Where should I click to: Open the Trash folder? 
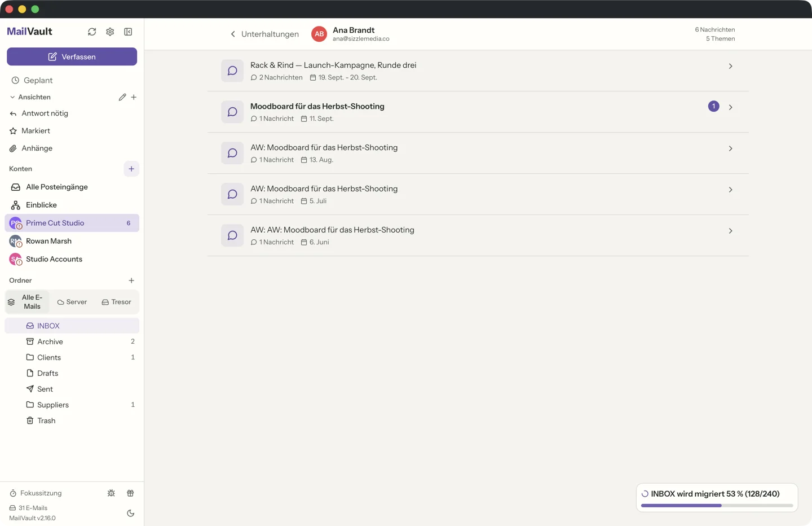(72, 420)
